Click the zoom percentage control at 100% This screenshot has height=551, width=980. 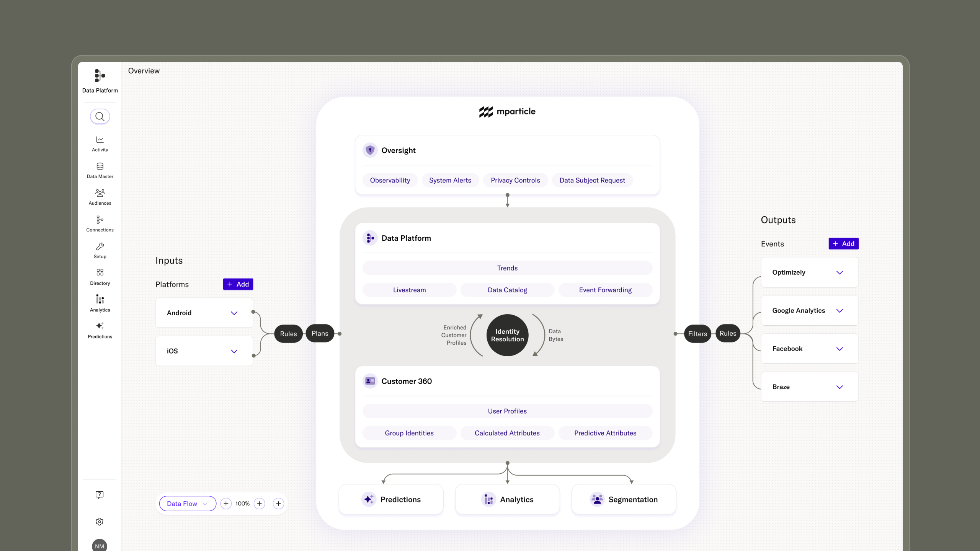242,503
